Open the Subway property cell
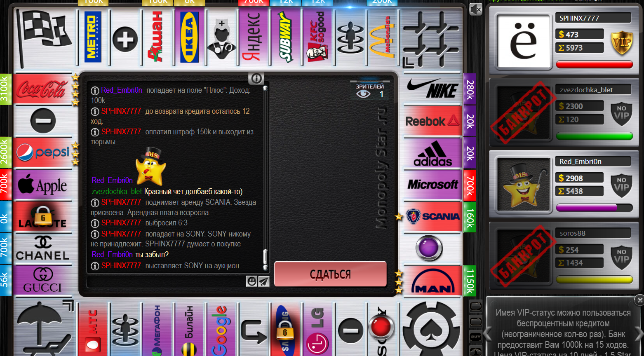This screenshot has width=644, height=356. coord(286,37)
